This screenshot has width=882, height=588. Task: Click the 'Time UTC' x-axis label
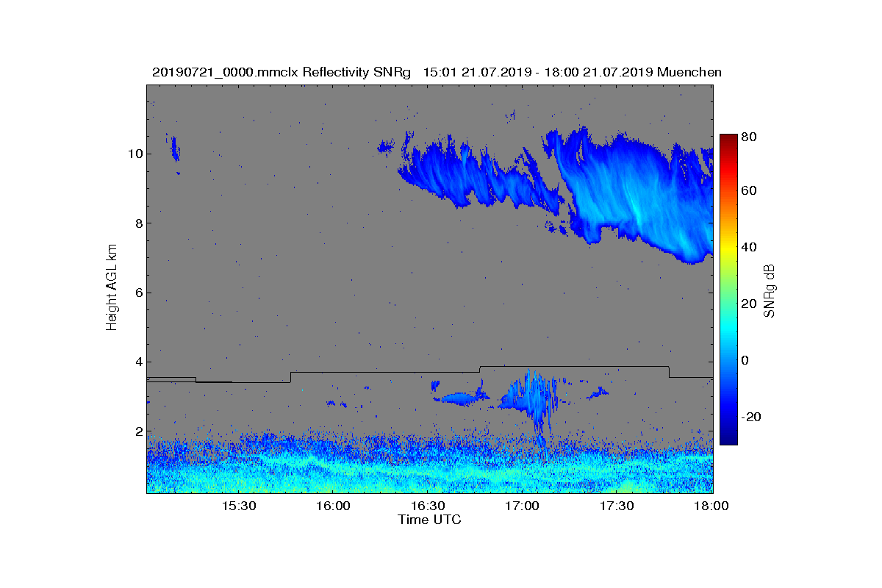430,520
